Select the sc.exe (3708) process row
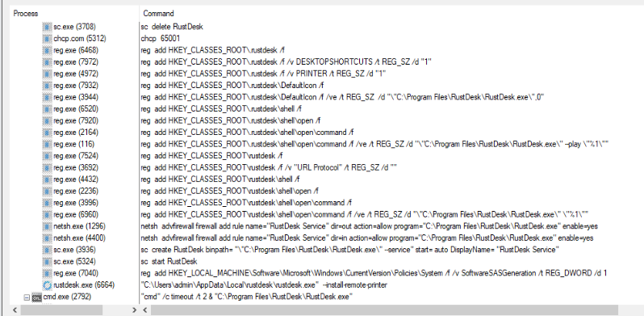The width and height of the screenshot is (644, 316). 74,27
